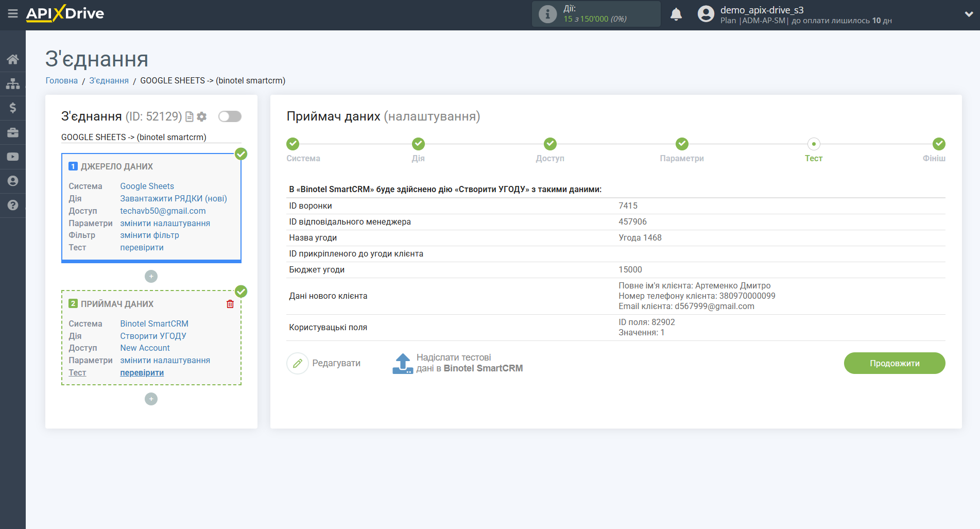Click the value Угода 1468
The image size is (980, 529).
(x=640, y=237)
